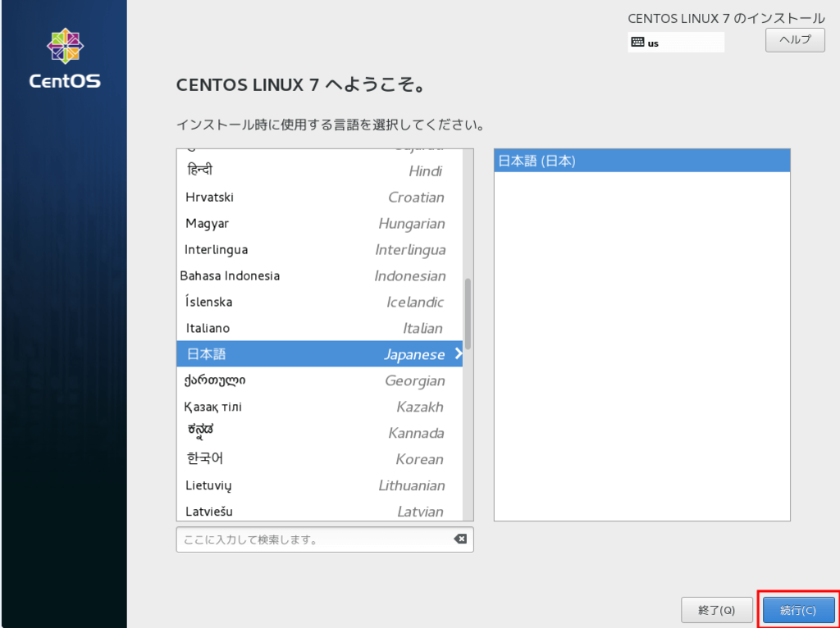Image resolution: width=840 pixels, height=628 pixels.
Task: Choose Latviešu (Latvian) language
Action: [x=319, y=512]
